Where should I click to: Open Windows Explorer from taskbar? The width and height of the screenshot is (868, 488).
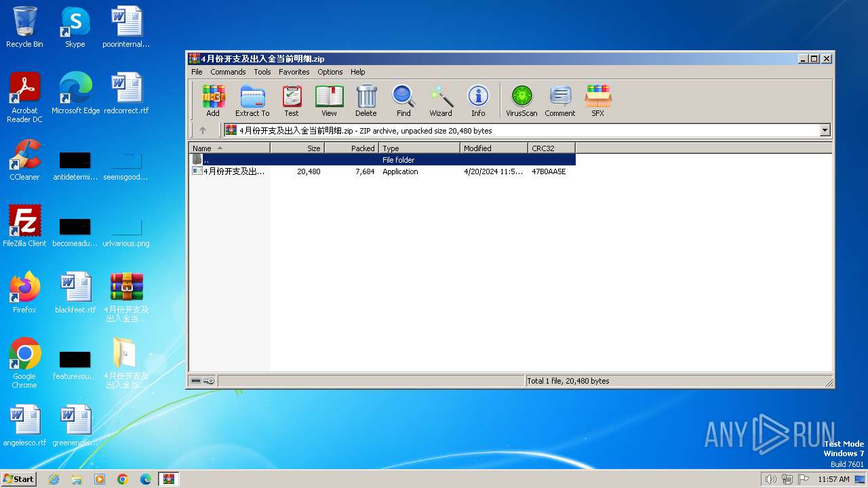click(77, 479)
